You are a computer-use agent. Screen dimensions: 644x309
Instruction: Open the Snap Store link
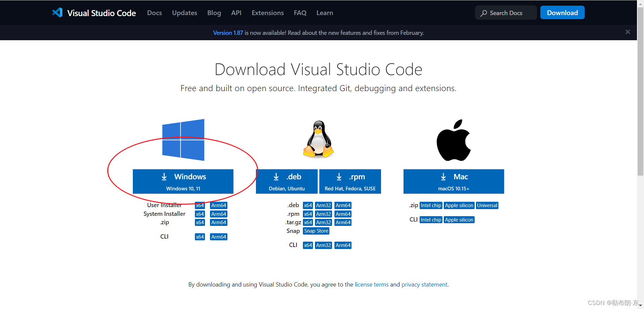tap(316, 231)
